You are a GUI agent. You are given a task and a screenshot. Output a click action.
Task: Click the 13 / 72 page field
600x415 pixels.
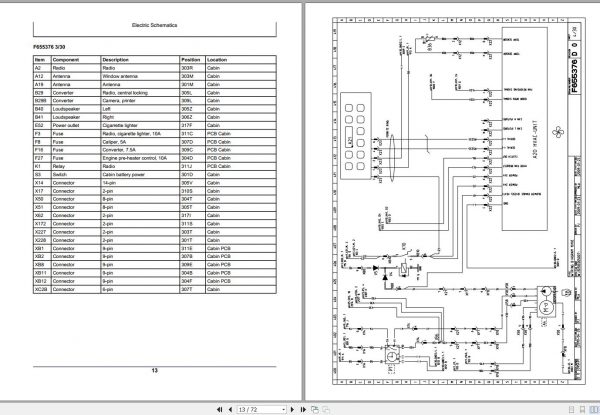pos(259,409)
